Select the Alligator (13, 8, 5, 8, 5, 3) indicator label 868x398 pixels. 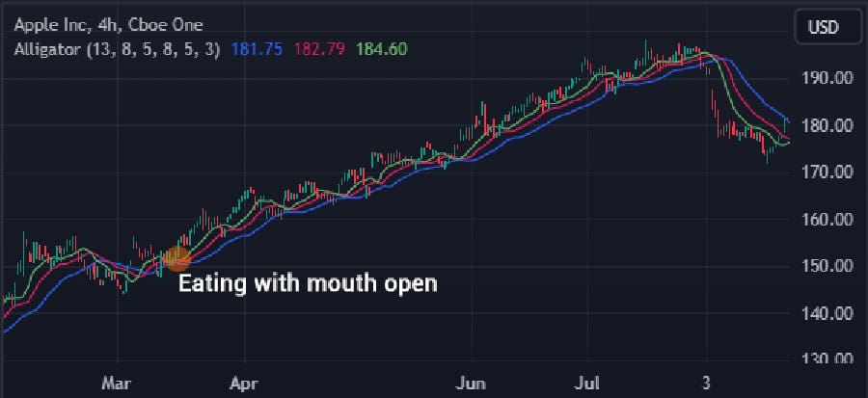tap(118, 50)
